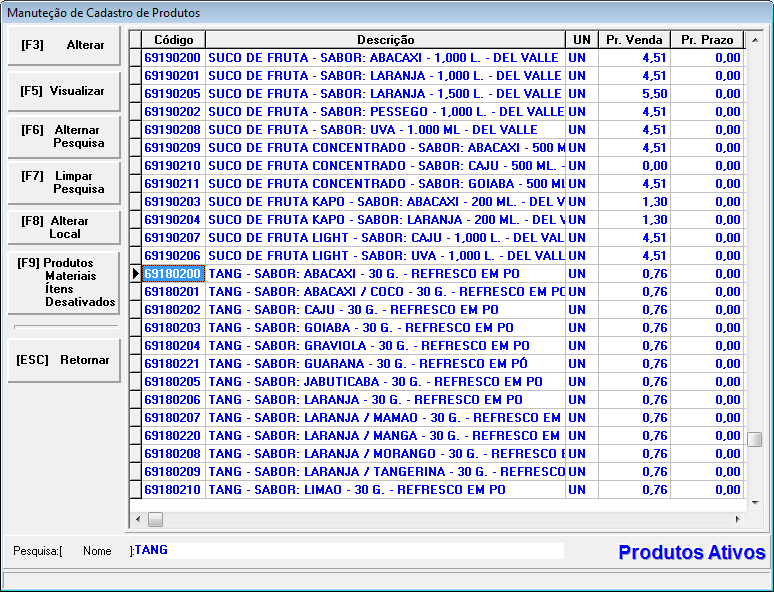Click horizontal scrollbar left arrow

pos(138,520)
